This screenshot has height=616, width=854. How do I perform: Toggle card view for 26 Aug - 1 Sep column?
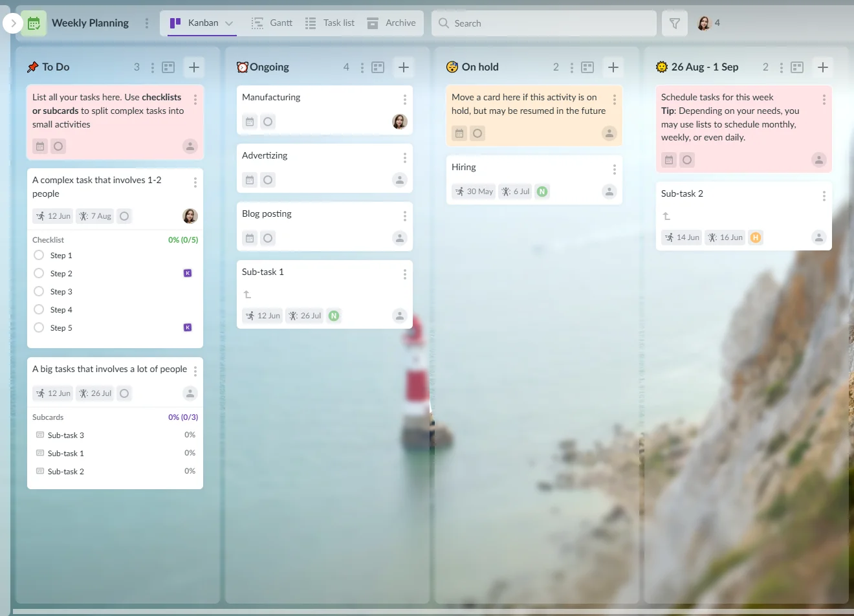tap(797, 67)
